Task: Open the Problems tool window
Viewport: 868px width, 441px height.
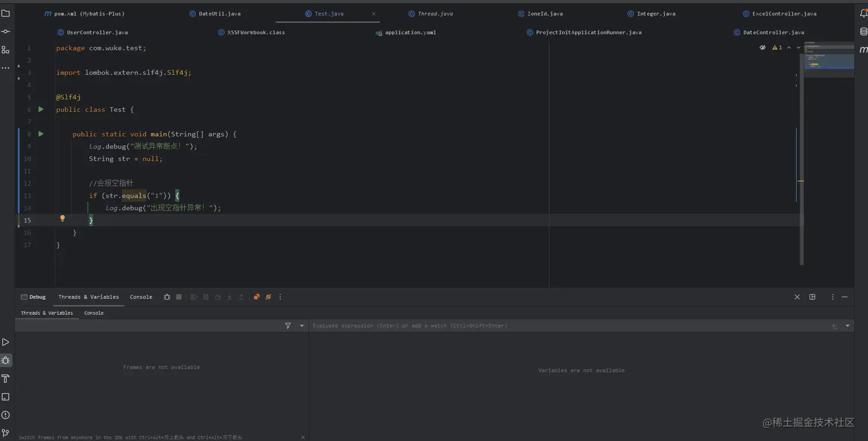Action: pyautogui.click(x=6, y=415)
